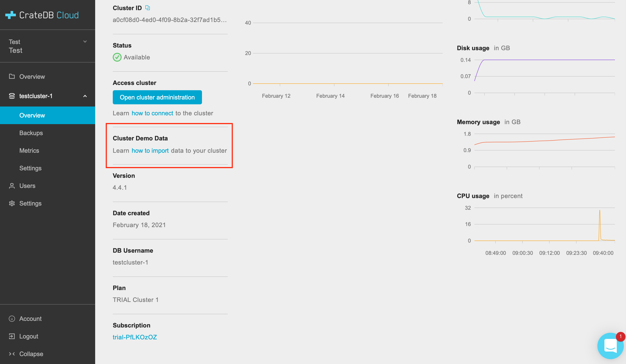
Task: Click the person icon beside Users
Action: pyautogui.click(x=12, y=186)
